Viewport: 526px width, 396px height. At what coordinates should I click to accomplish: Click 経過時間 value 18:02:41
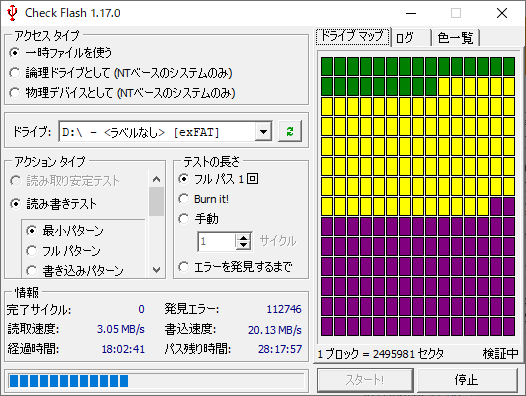[x=123, y=349]
